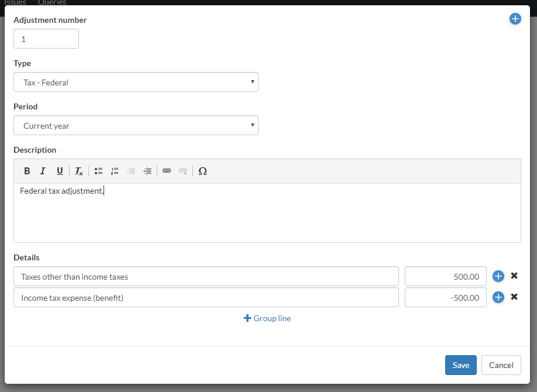Remove the Income tax expense (benefit) line
The height and width of the screenshot is (392, 537).
(514, 297)
